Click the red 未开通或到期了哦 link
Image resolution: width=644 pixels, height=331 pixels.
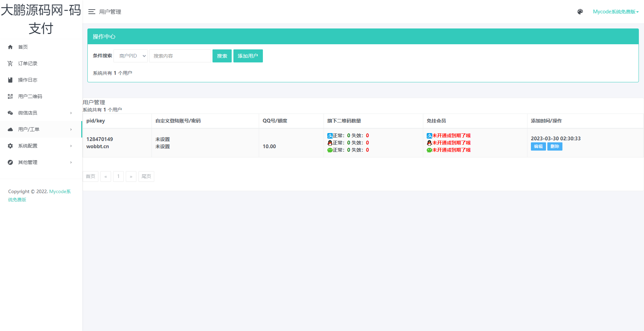[x=451, y=135]
